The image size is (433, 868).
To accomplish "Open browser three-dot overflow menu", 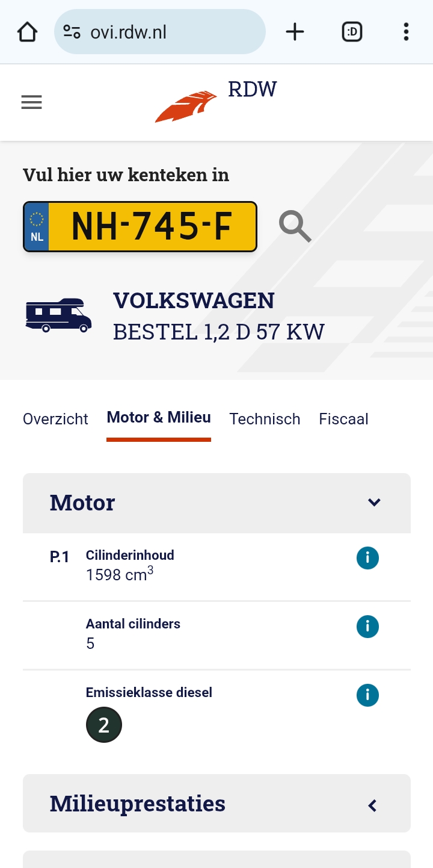I will (406, 32).
